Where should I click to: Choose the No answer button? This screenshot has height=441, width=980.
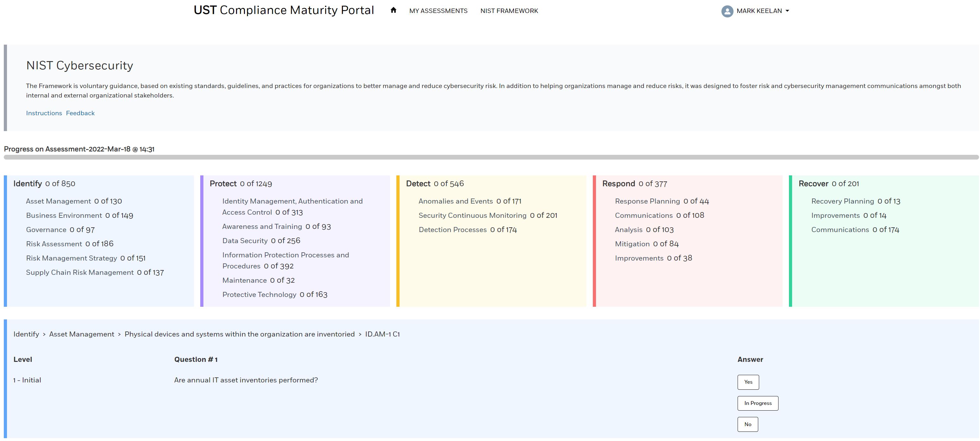tap(747, 424)
